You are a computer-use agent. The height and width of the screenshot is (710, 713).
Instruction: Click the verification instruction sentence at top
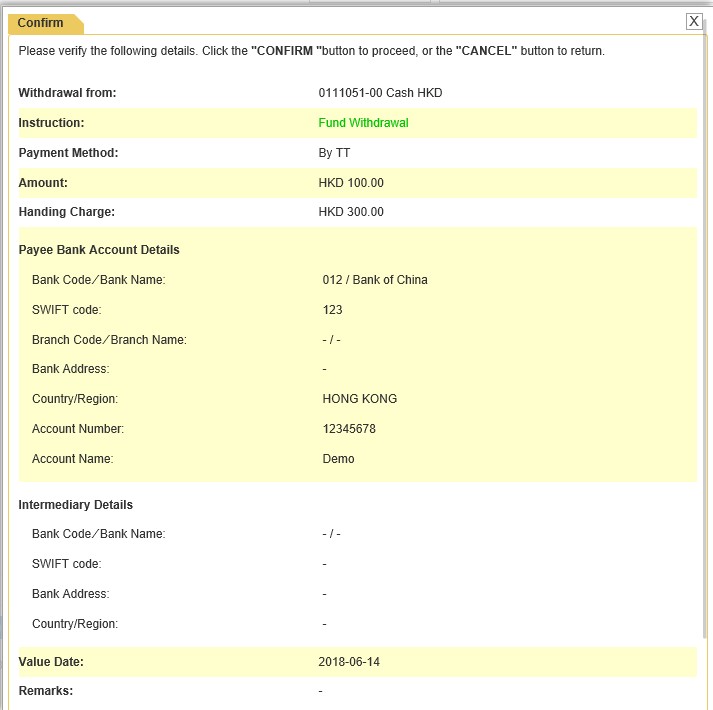click(311, 51)
